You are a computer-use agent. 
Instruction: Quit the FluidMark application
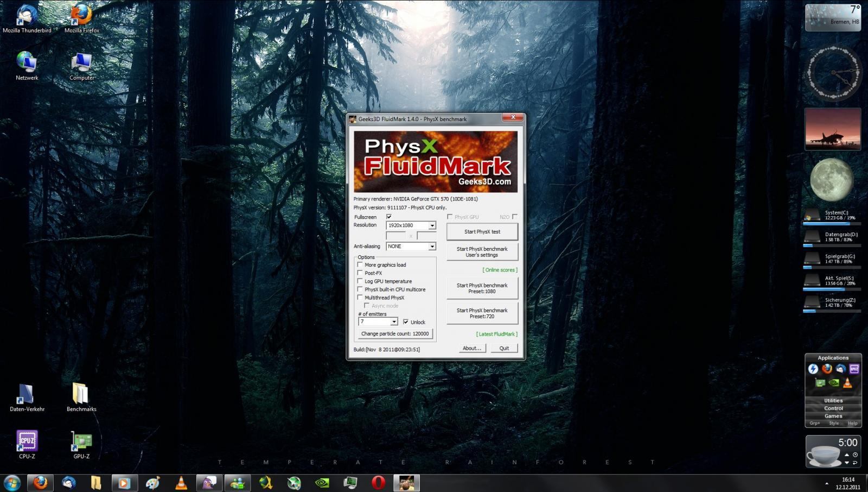(x=504, y=349)
